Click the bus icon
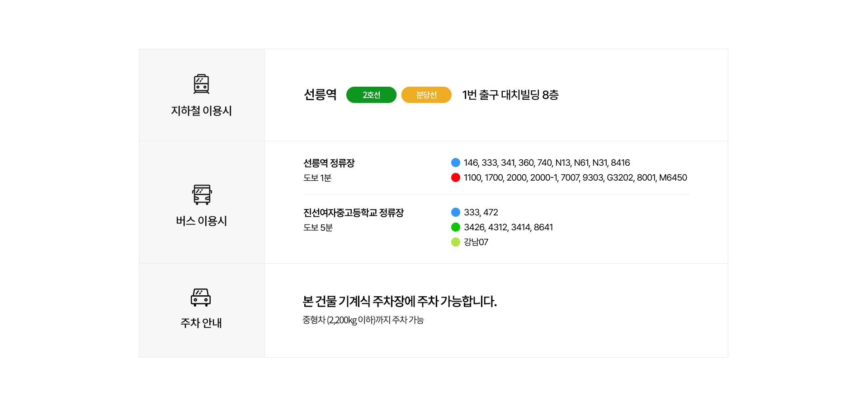Viewport: 868px width, 396px height. (202, 195)
